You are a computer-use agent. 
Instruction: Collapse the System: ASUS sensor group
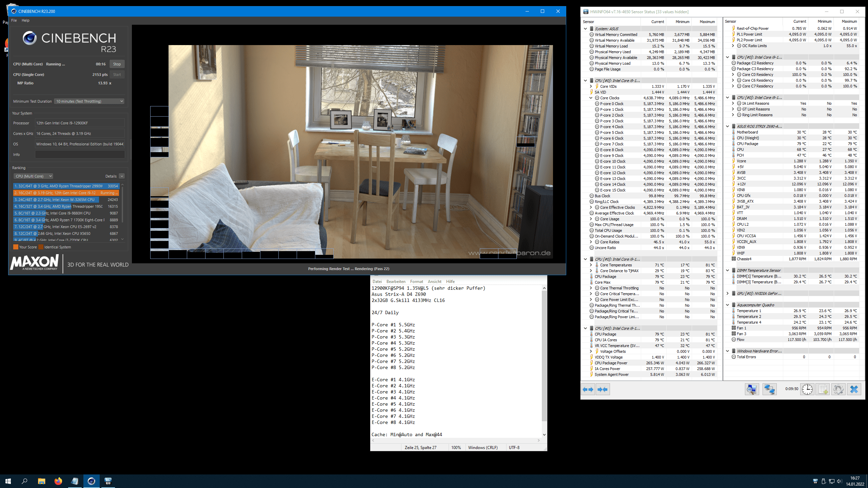tap(586, 29)
